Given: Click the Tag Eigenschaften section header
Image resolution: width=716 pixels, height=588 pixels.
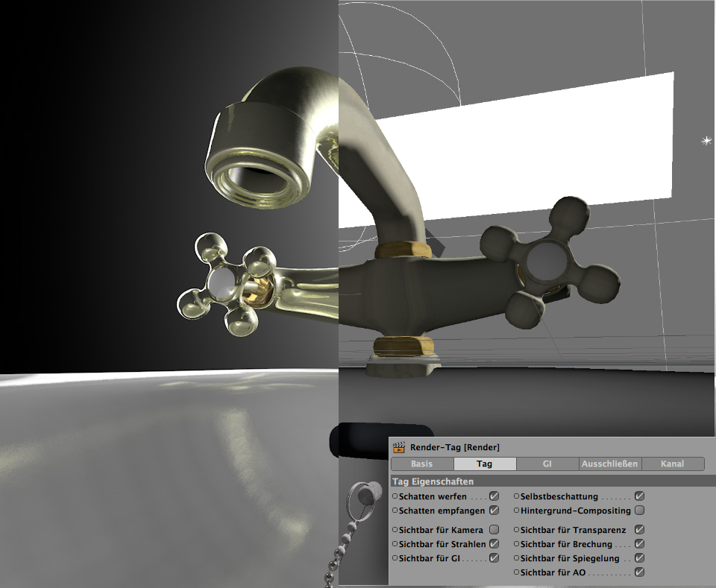Looking at the screenshot, I should point(553,481).
